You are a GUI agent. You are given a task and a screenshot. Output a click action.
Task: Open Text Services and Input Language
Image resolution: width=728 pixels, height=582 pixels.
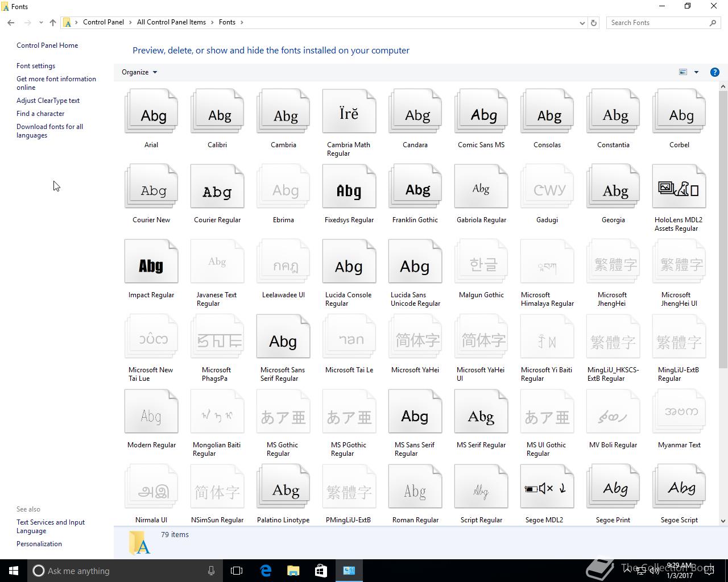pos(51,526)
